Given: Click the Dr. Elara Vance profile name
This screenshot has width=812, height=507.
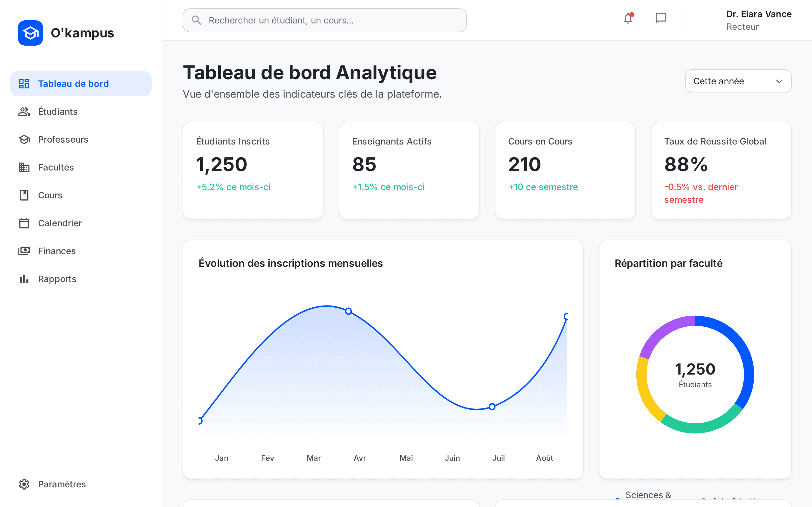Looking at the screenshot, I should click(x=759, y=14).
